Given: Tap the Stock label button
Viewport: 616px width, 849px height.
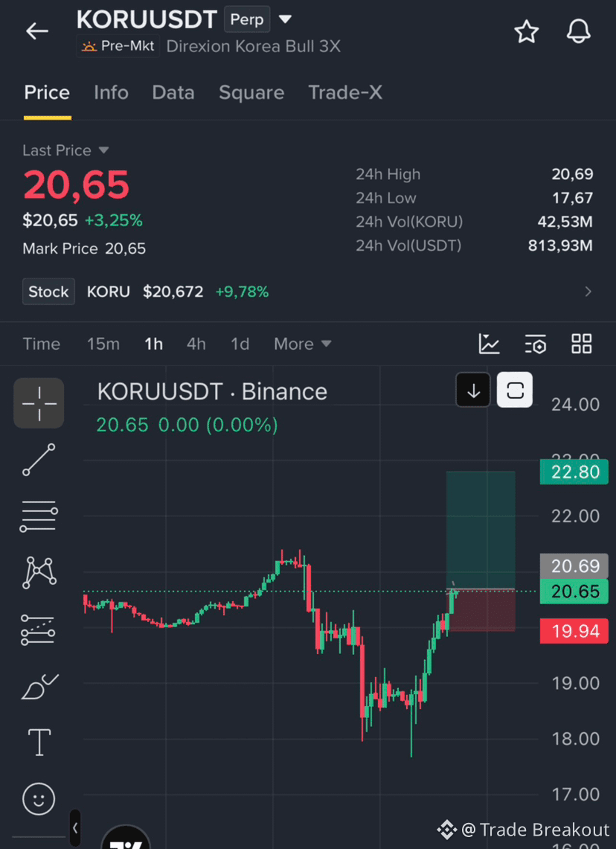Looking at the screenshot, I should (48, 292).
